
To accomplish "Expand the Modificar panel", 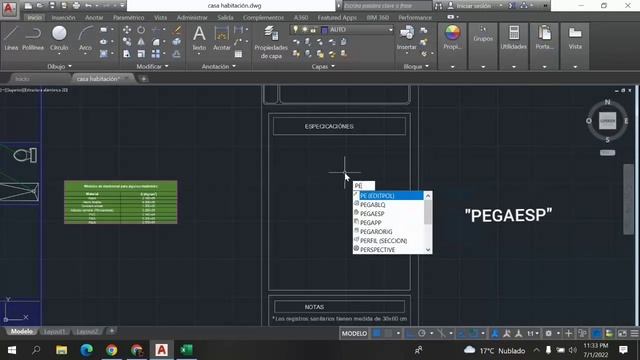I will 152,66.
